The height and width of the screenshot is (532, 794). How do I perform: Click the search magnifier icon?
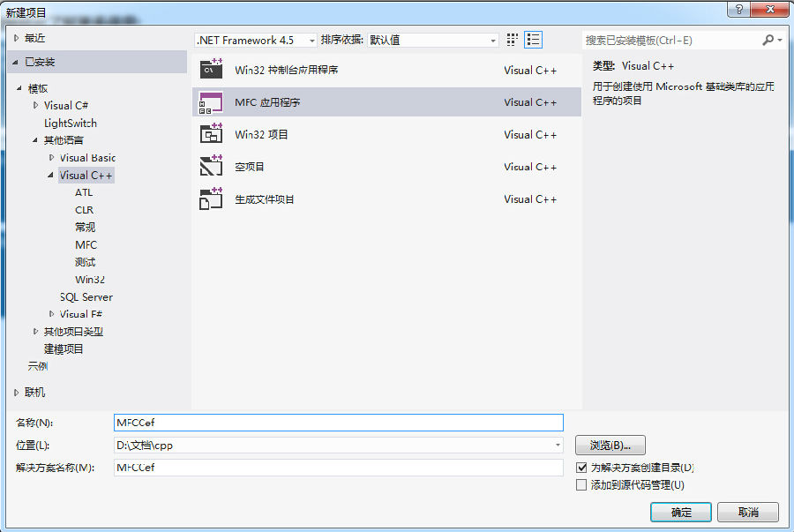click(768, 40)
